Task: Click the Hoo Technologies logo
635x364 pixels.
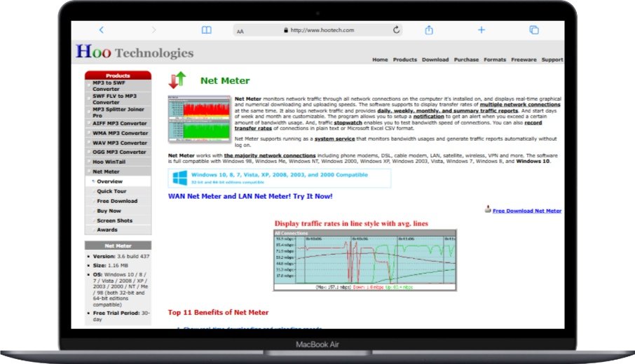Action: point(135,52)
